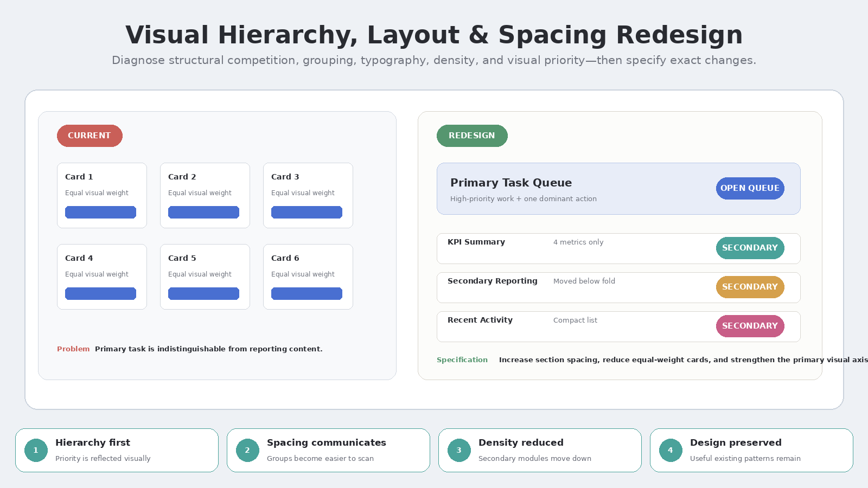Click the blue button in Card 5
Viewport: 868px width, 488px height.
point(203,293)
